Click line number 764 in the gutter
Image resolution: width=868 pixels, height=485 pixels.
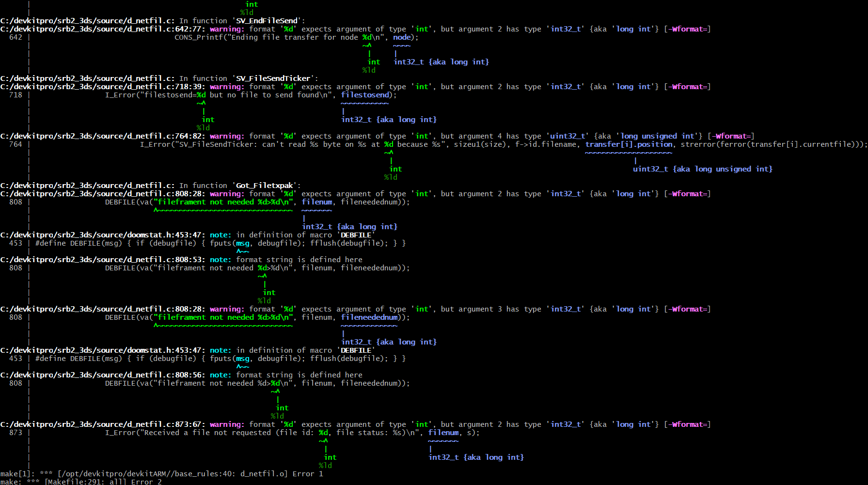pyautogui.click(x=16, y=144)
